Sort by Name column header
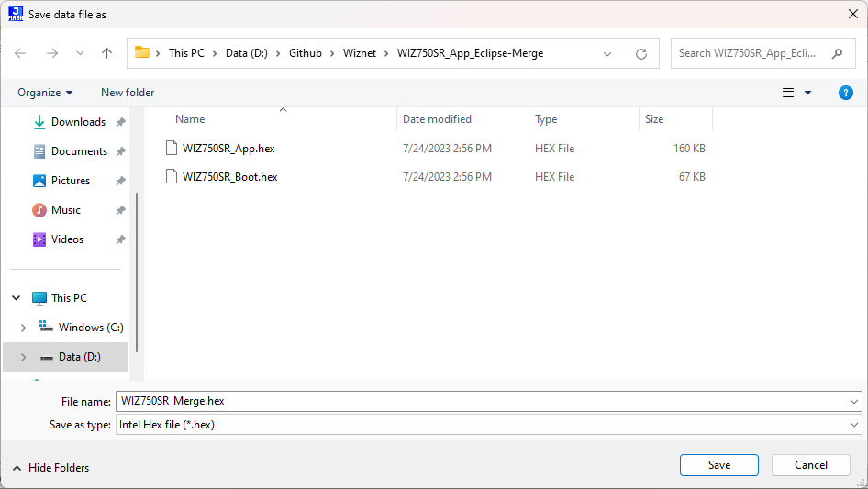 [x=190, y=119]
